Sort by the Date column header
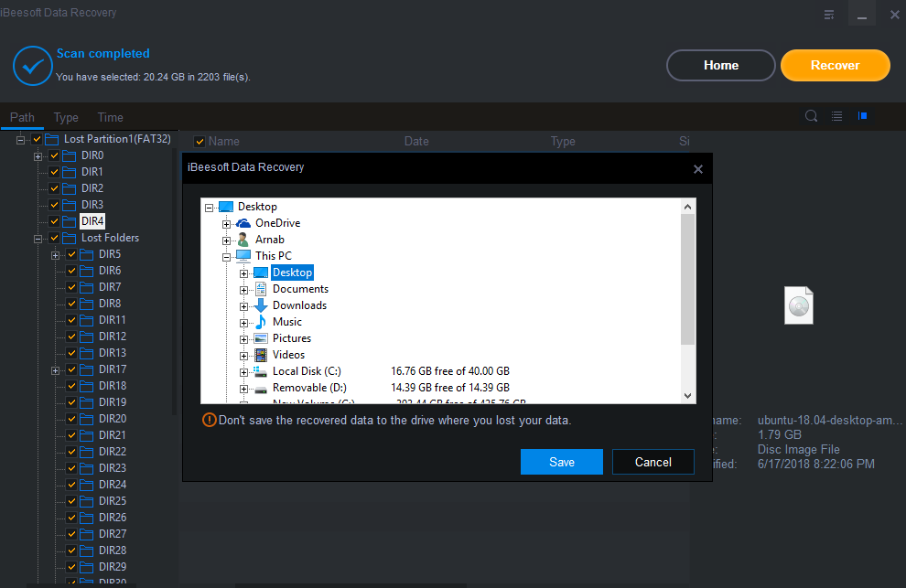Screen dimensions: 906x588 pos(416,142)
